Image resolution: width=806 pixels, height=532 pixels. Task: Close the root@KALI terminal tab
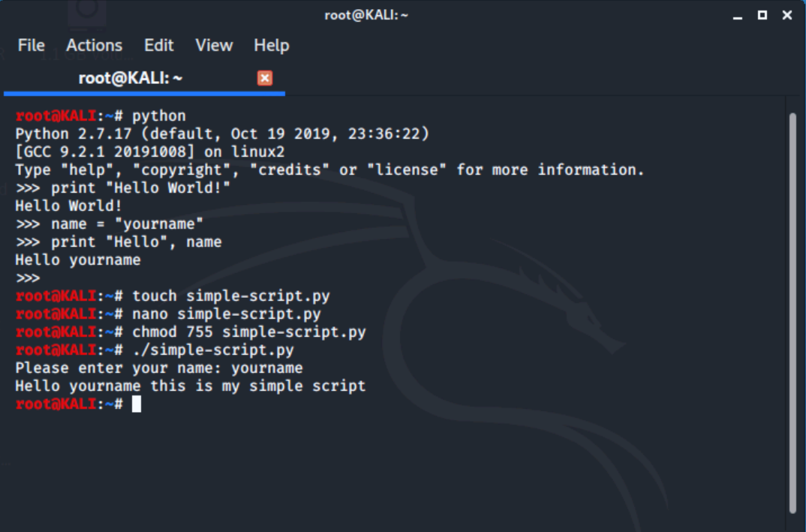(265, 78)
